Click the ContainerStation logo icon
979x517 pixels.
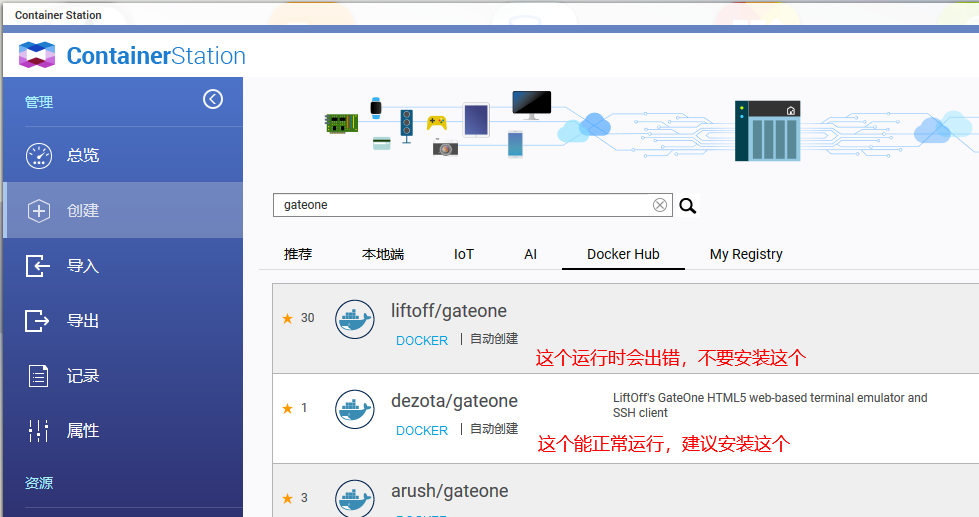click(x=37, y=55)
